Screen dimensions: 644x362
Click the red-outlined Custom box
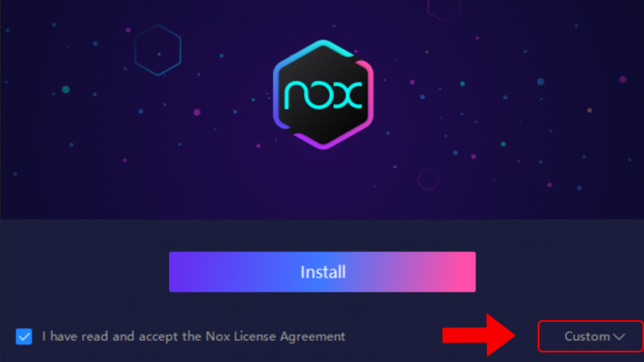(591, 336)
